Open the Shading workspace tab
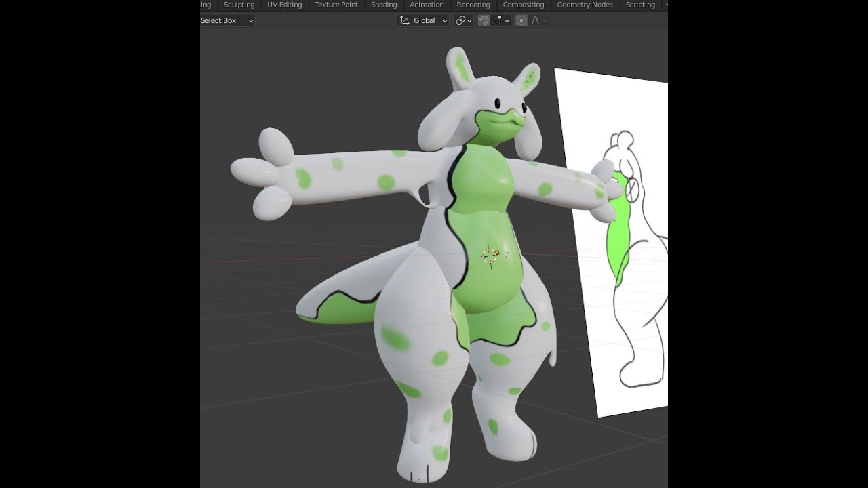 [384, 5]
